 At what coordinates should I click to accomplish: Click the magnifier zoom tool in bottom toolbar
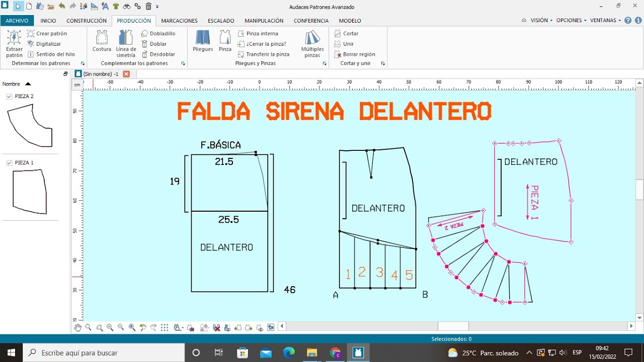coord(89,327)
